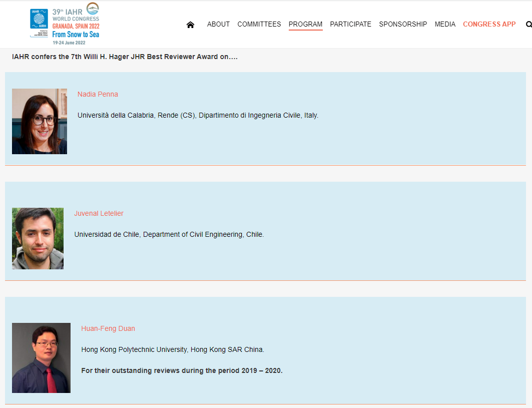Click the 39th IAHR World Congress logo
Screen dimensions: 532x408
click(x=65, y=24)
